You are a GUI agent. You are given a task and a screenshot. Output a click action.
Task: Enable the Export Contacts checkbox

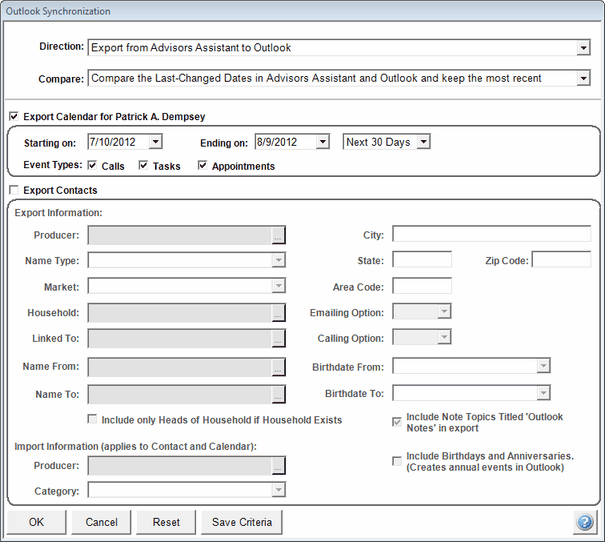(14, 190)
